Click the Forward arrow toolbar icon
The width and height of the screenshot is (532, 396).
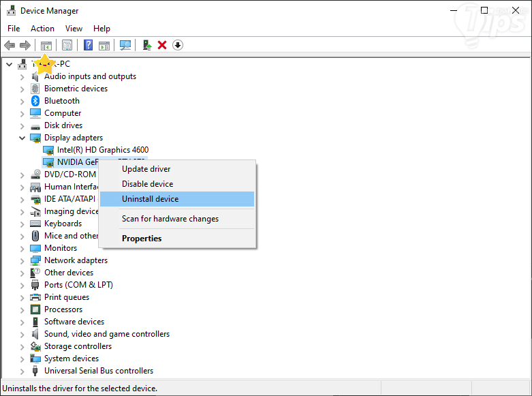pyautogui.click(x=25, y=45)
